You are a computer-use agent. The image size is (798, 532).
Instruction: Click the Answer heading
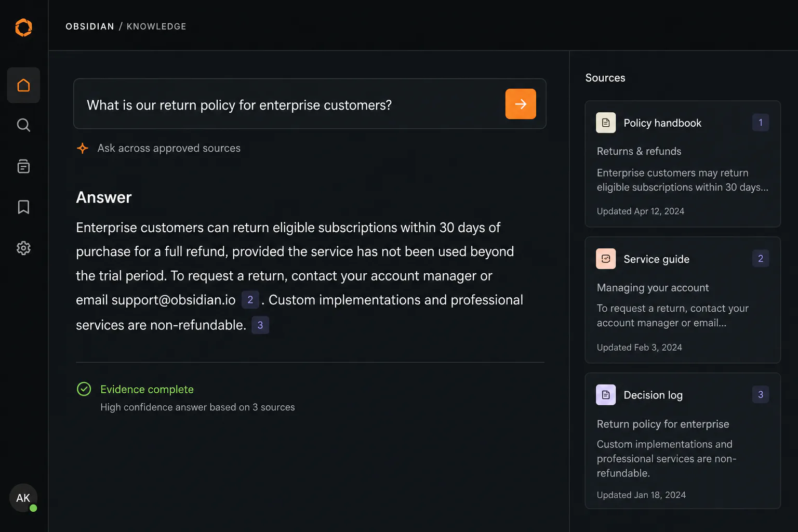pyautogui.click(x=104, y=197)
